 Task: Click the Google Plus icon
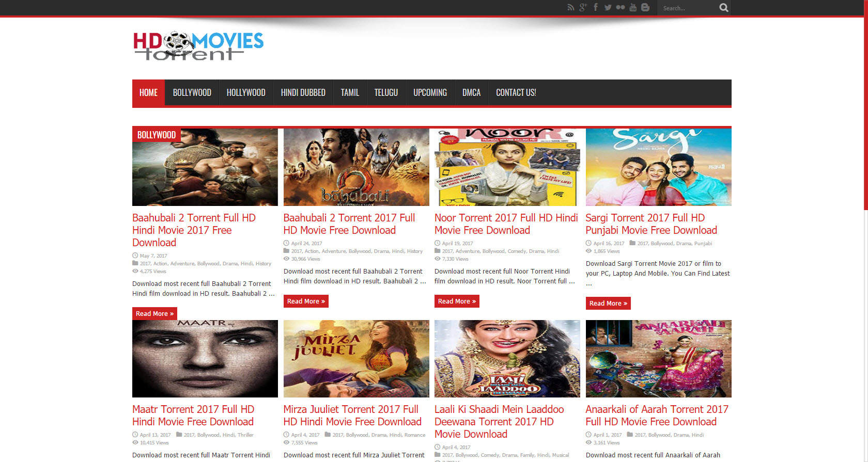583,8
